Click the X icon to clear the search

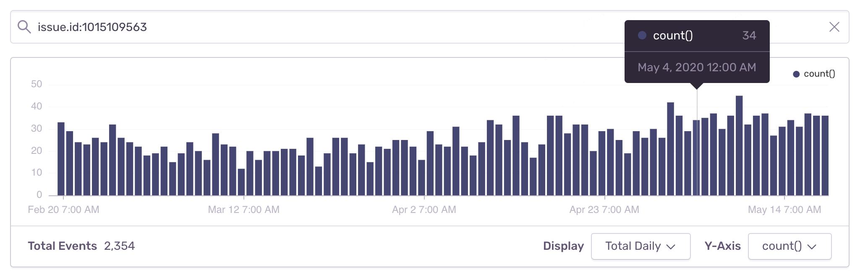coord(834,26)
